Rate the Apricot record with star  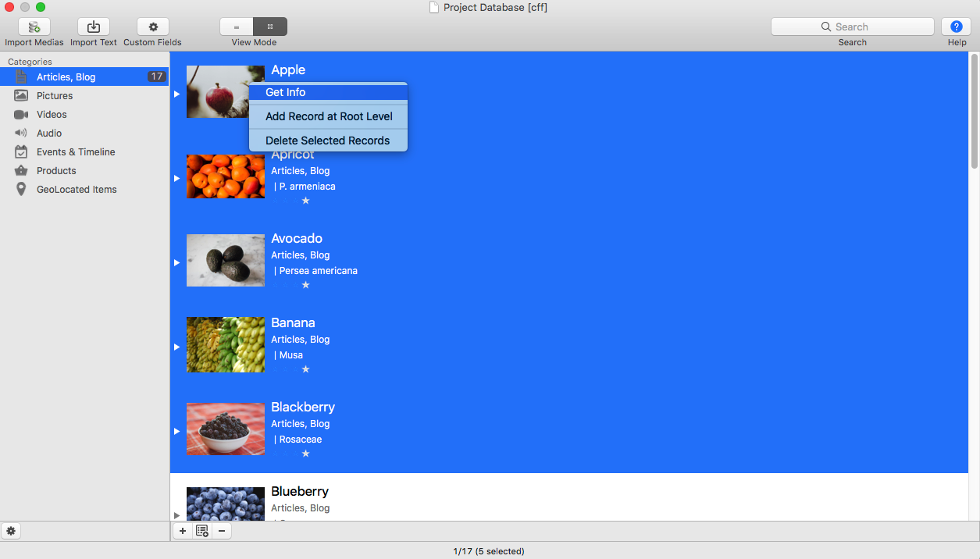click(305, 201)
